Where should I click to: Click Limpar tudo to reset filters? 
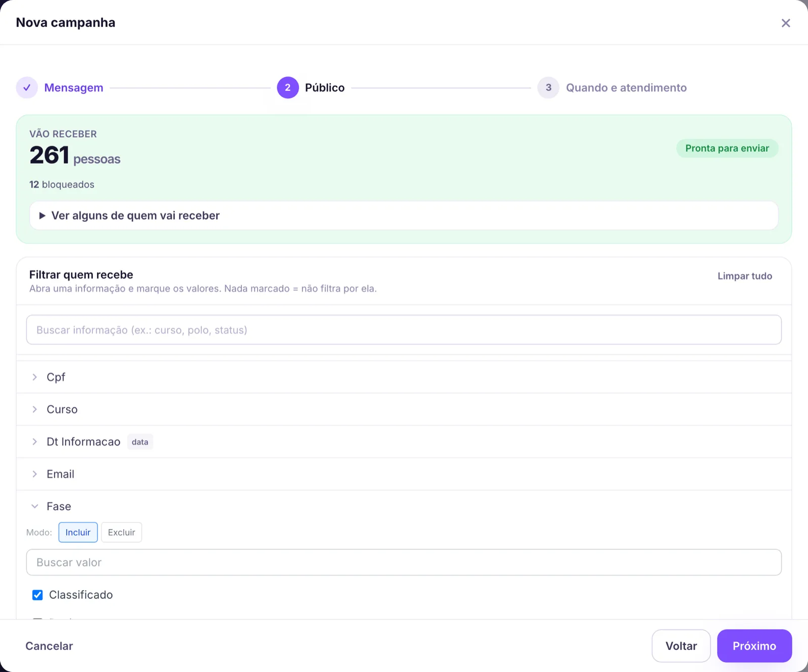[x=745, y=276]
